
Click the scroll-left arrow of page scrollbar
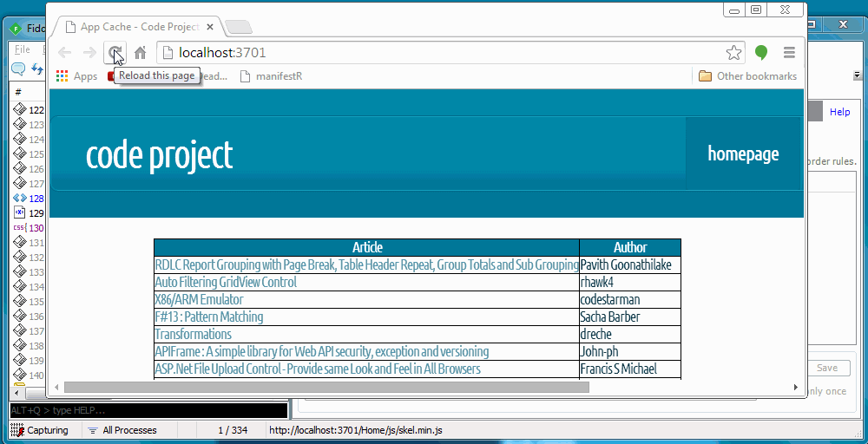tap(56, 387)
